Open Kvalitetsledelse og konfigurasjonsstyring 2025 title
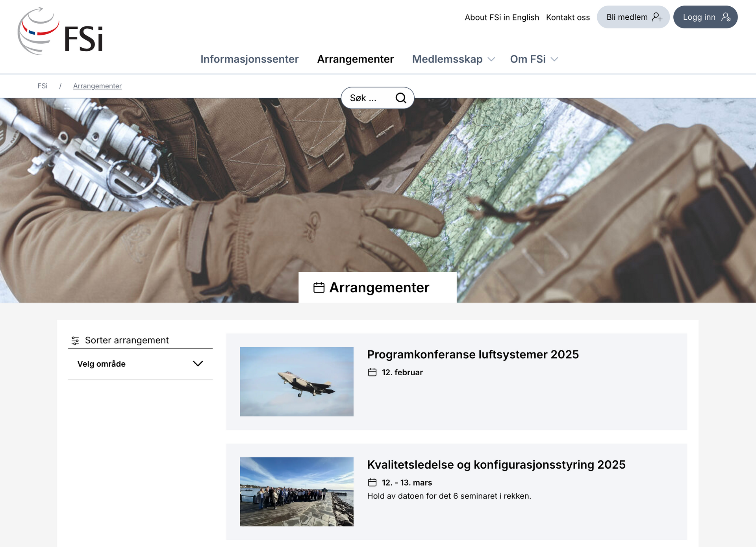 (496, 465)
